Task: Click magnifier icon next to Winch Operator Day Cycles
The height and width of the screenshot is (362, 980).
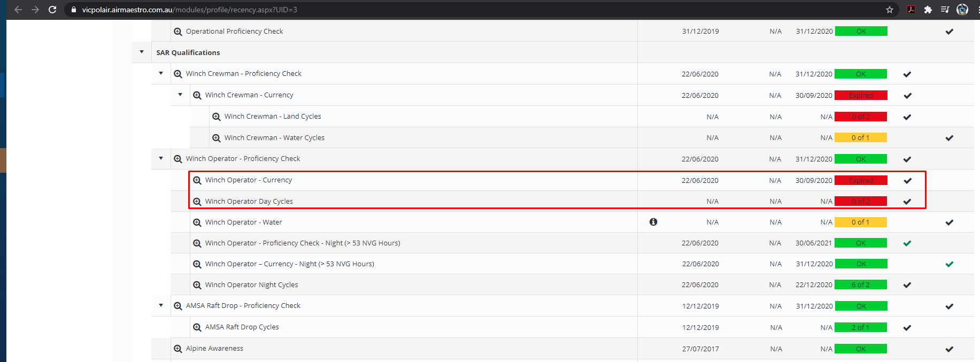Action: (197, 202)
